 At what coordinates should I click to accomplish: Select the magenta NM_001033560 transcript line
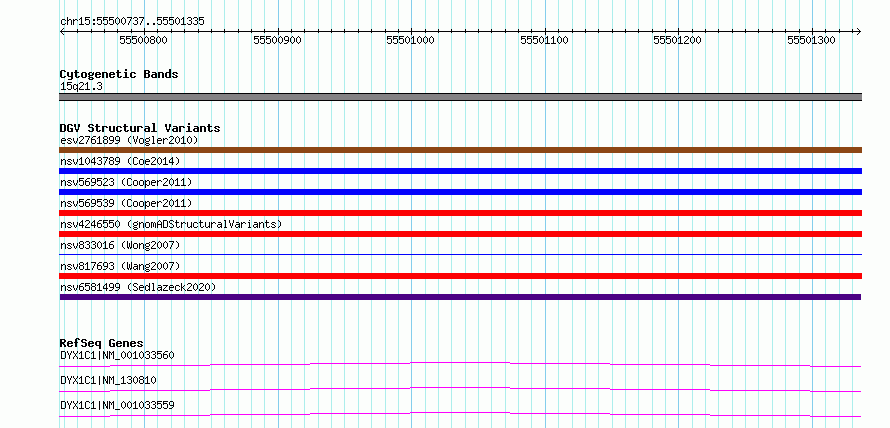click(x=460, y=364)
